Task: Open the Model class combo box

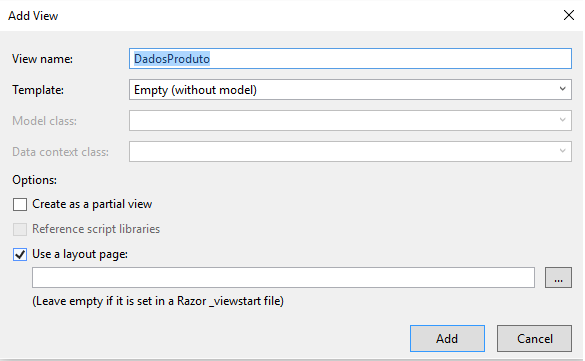Action: click(350, 120)
